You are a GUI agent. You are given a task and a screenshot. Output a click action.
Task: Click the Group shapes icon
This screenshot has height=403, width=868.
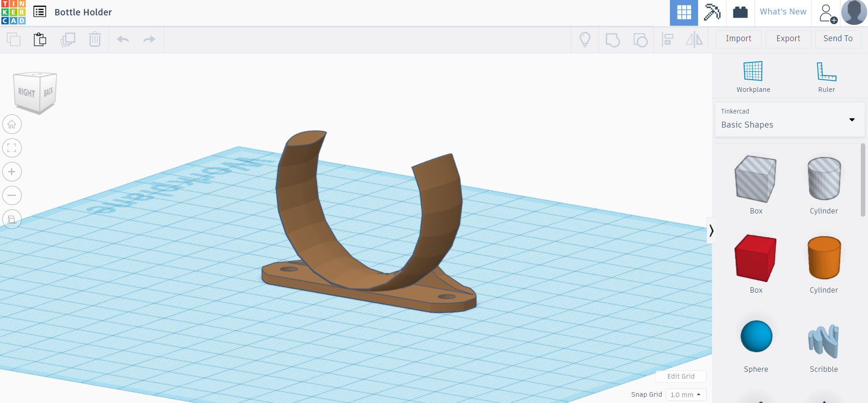point(613,40)
